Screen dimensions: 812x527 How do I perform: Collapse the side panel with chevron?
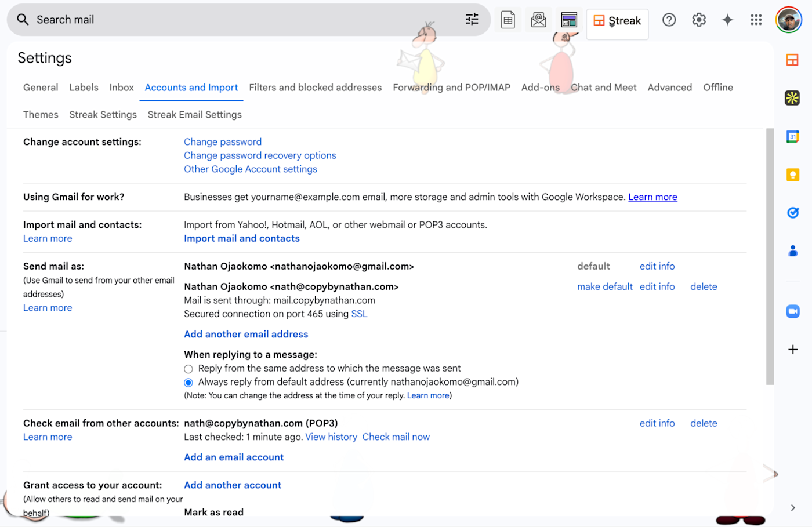click(792, 508)
